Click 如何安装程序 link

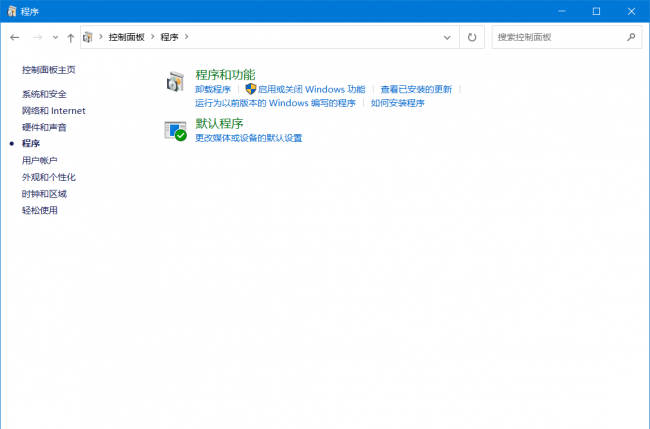pos(398,103)
